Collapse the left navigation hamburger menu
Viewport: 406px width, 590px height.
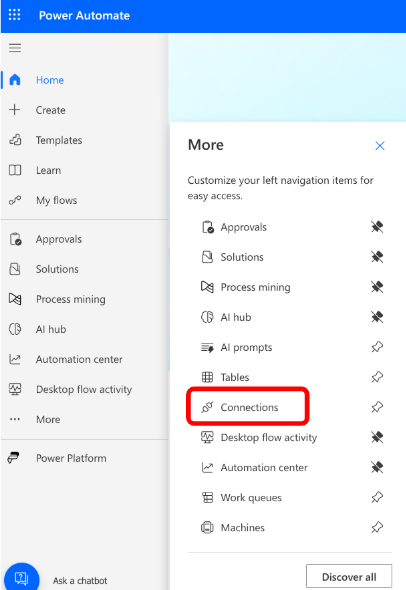(15, 48)
